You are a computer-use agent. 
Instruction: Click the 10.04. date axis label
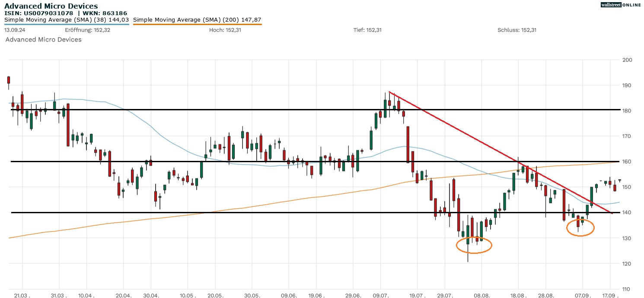(86, 295)
